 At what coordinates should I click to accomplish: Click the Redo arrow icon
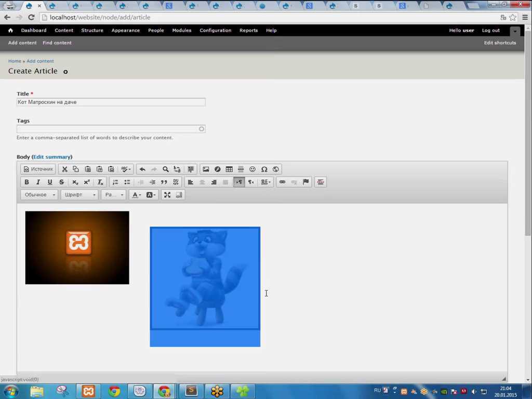pyautogui.click(x=154, y=169)
